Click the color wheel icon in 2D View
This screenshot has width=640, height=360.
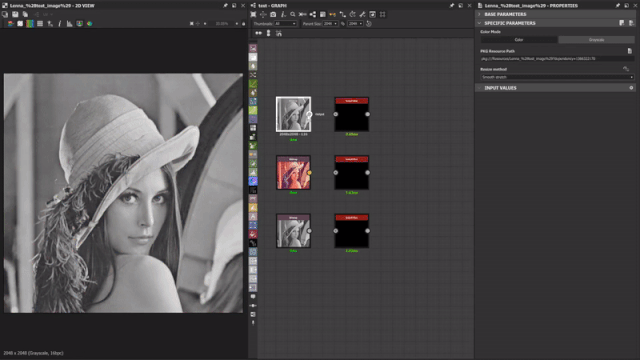coord(89,24)
